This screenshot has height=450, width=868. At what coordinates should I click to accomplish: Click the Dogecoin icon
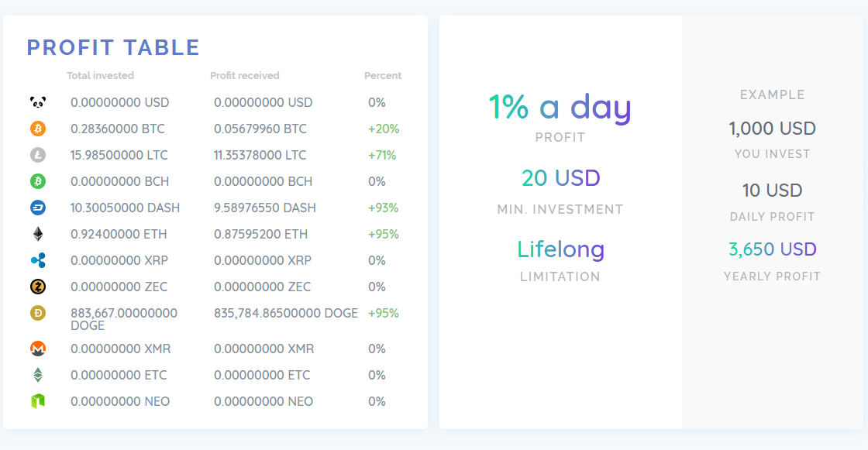tap(38, 313)
